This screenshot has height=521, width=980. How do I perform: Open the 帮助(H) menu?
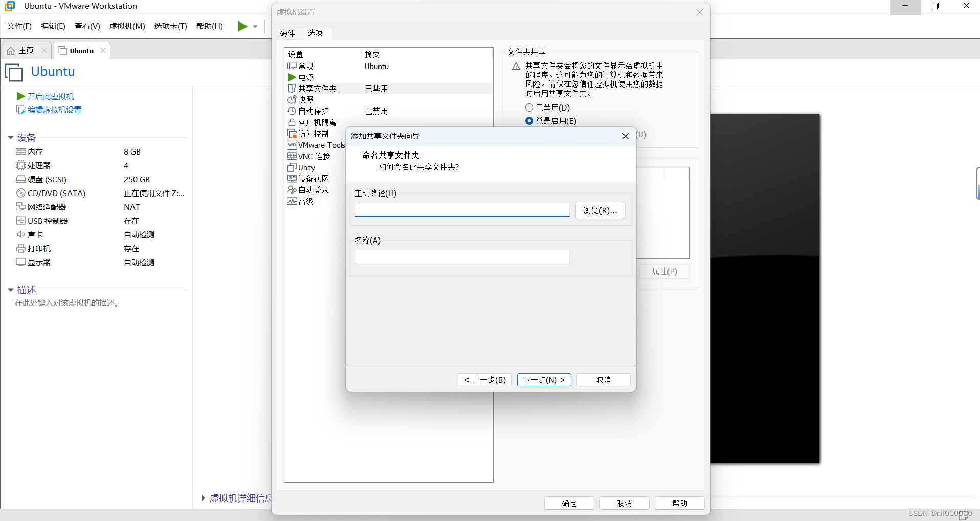pos(210,26)
